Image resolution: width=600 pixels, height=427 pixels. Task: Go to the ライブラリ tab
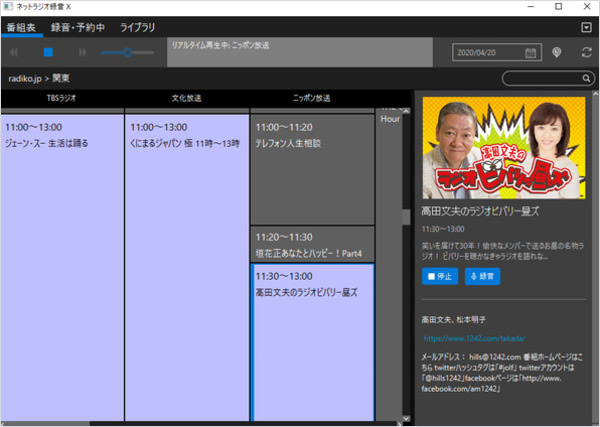tap(137, 28)
